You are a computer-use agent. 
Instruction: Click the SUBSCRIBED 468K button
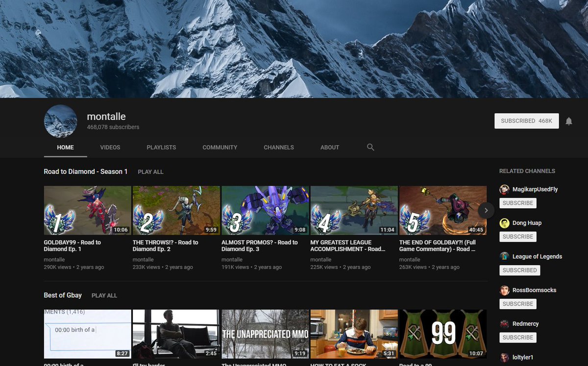pos(527,121)
